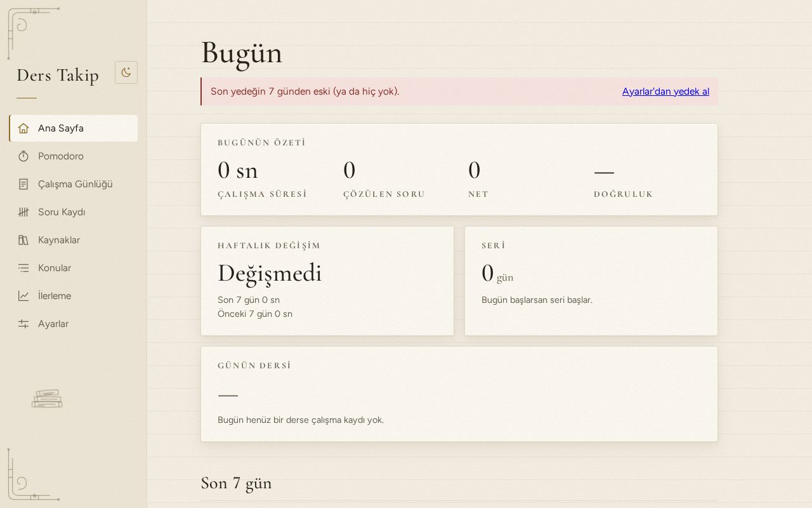812x508 pixels.
Task: Click the "SERİ" card heading
Action: click(x=494, y=246)
